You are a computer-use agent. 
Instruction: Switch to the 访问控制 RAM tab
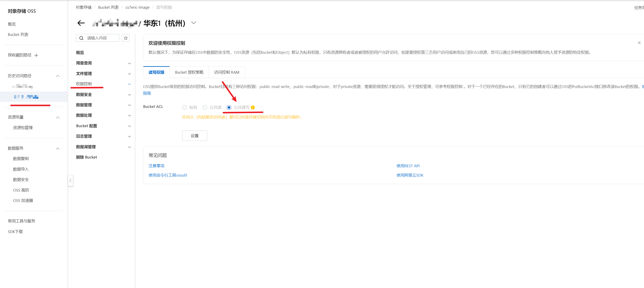(226, 72)
